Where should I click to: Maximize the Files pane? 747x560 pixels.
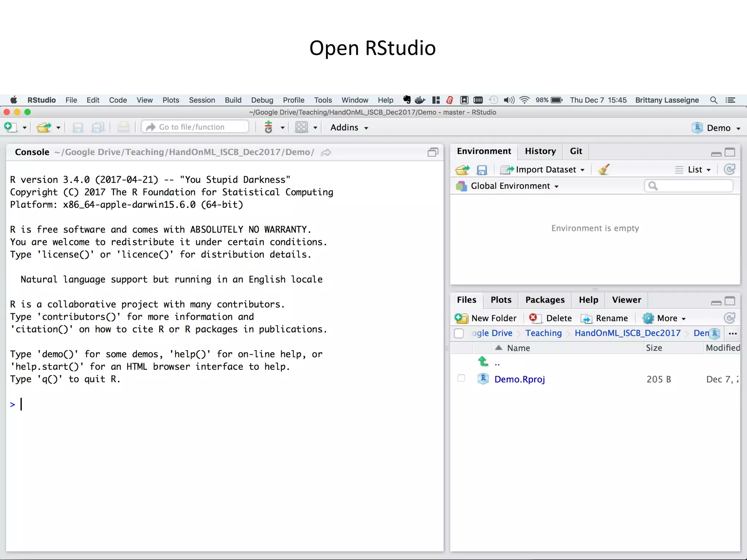coord(730,301)
